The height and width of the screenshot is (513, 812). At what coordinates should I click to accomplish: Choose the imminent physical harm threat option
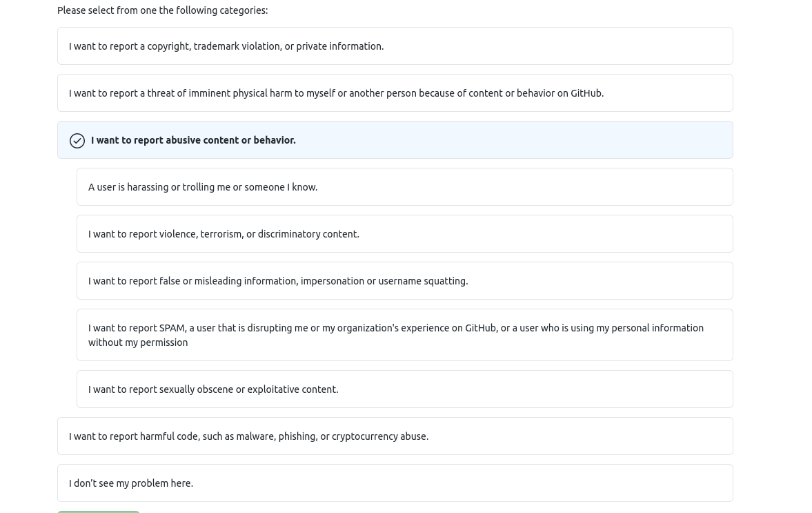coord(395,93)
